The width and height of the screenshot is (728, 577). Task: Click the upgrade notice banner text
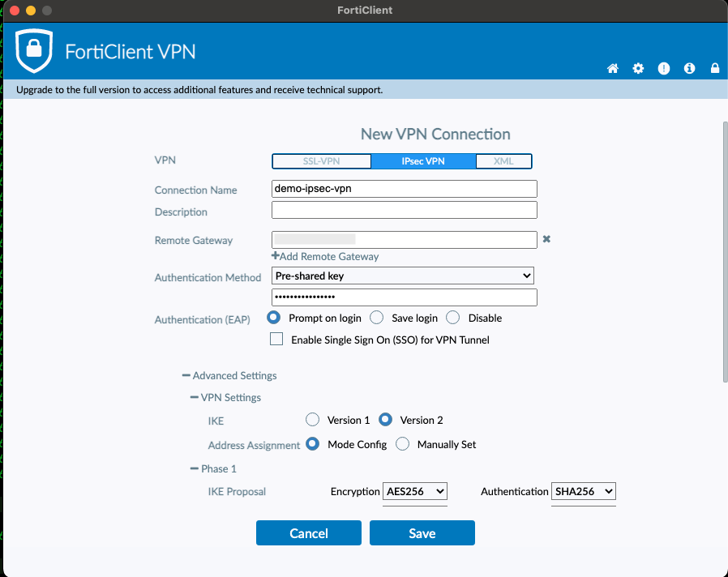coord(199,90)
